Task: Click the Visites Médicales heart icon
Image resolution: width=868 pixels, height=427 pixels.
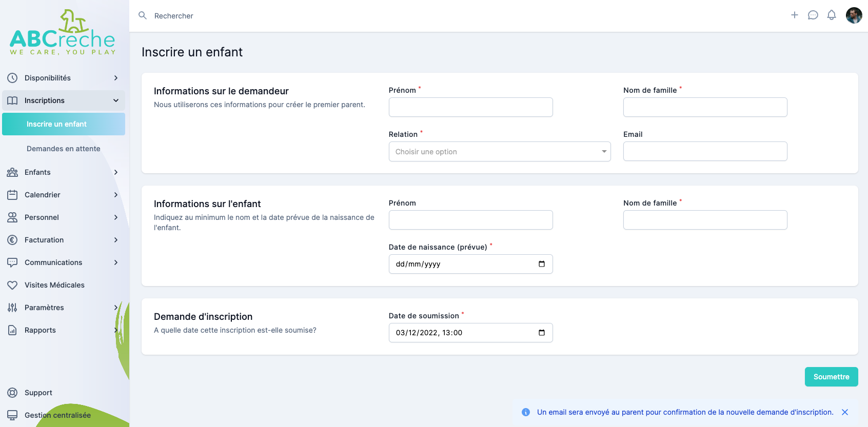Action: pos(12,285)
